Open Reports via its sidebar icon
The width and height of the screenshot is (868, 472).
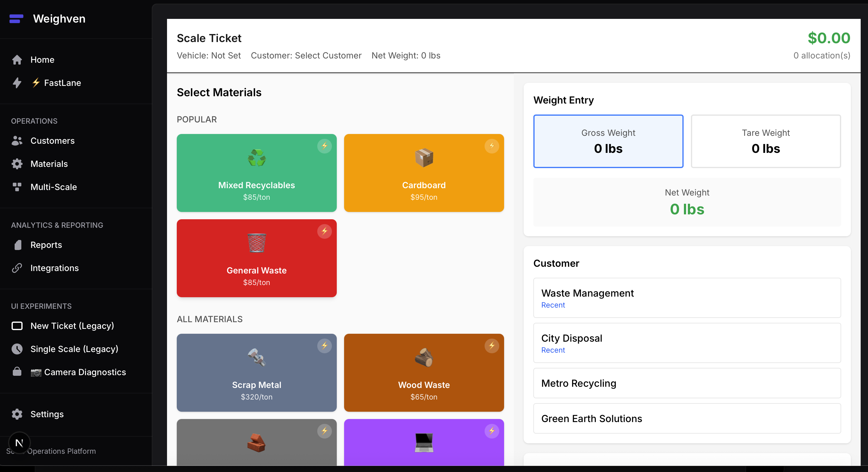(x=17, y=245)
